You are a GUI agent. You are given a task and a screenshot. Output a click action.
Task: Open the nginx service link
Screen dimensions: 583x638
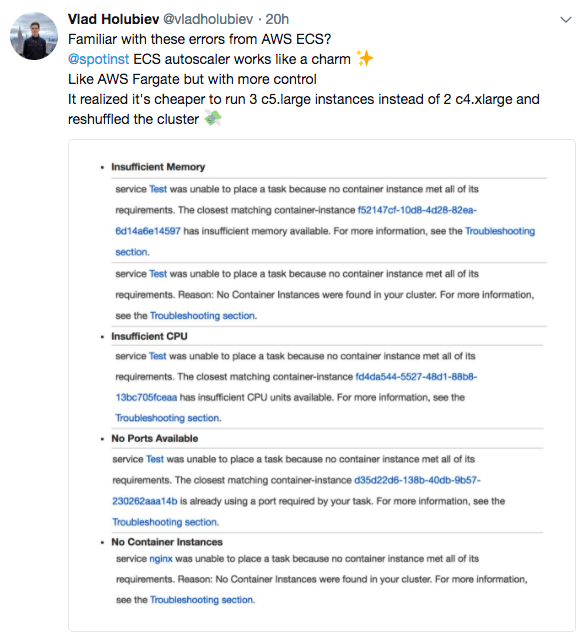pos(161,559)
